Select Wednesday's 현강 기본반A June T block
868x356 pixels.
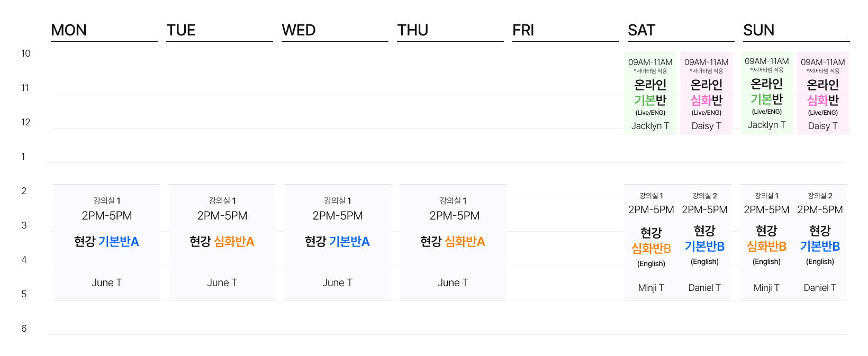[338, 242]
